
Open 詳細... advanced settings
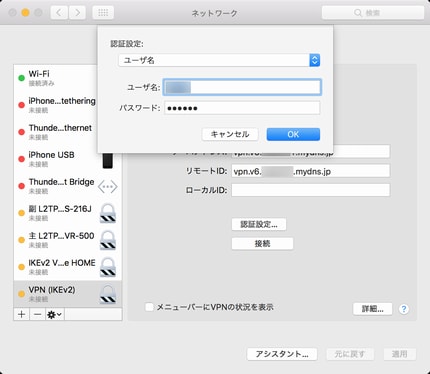373,309
